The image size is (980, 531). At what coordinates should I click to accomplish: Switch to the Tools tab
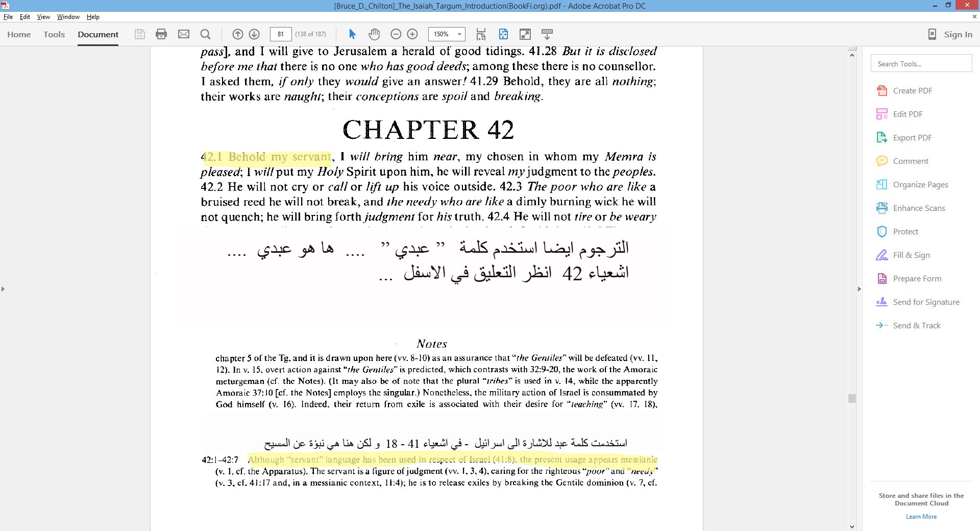click(x=54, y=34)
